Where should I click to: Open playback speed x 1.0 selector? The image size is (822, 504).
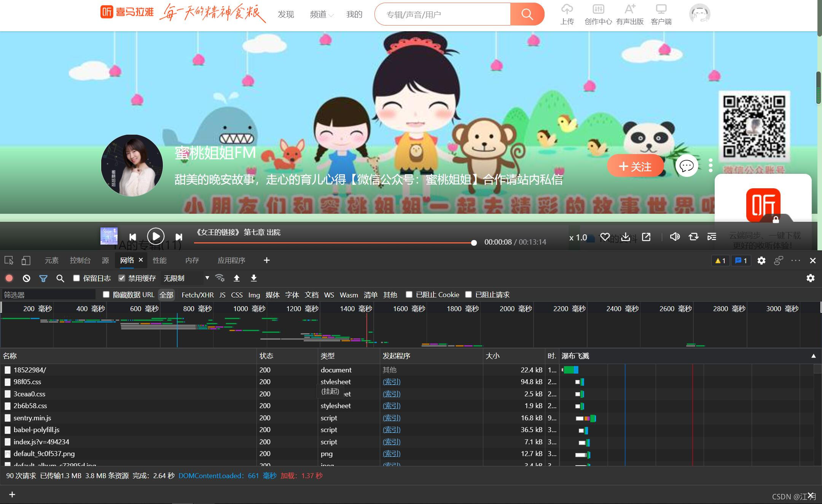[578, 237]
